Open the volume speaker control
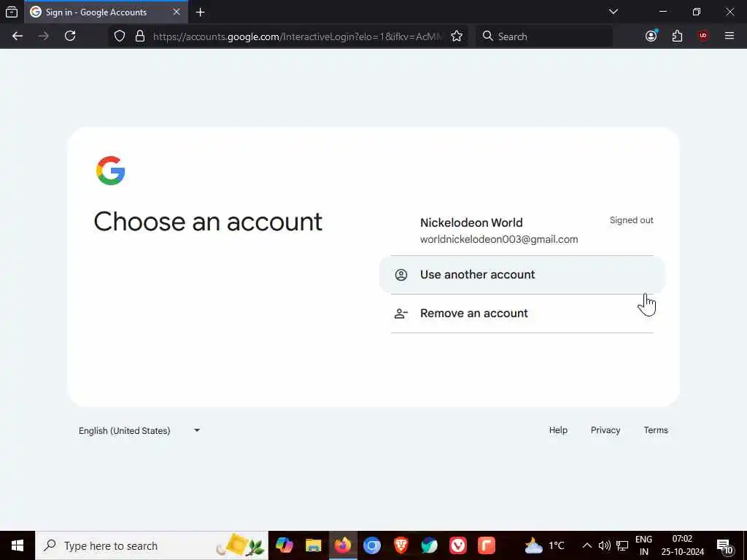Viewport: 747px width, 560px height. [605, 545]
